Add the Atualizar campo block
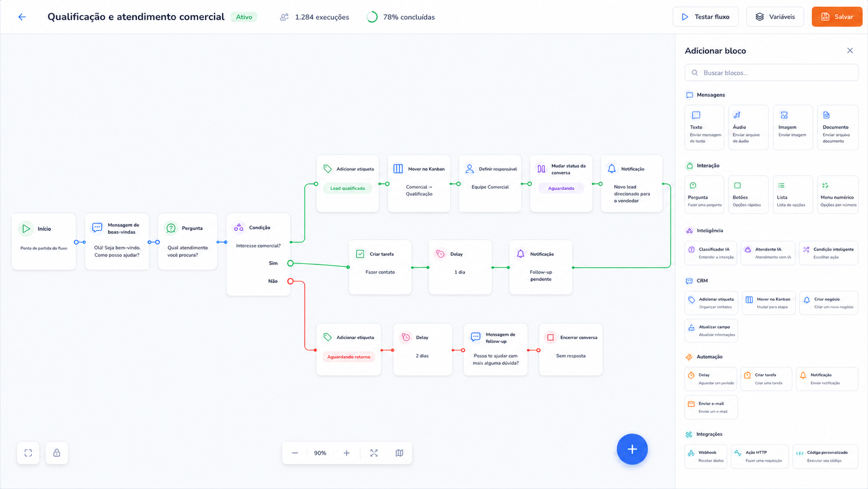The height and width of the screenshot is (489, 868). tap(711, 331)
